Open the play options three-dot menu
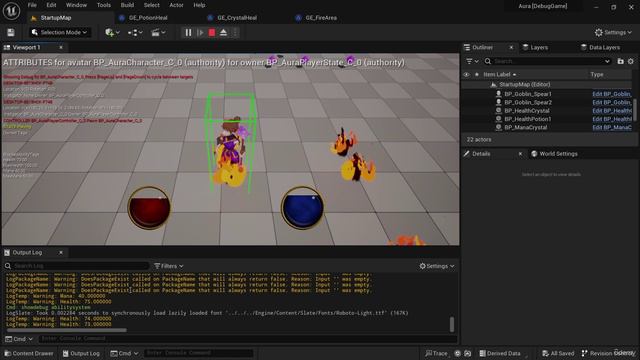The height and width of the screenshot is (360, 640). click(x=235, y=32)
